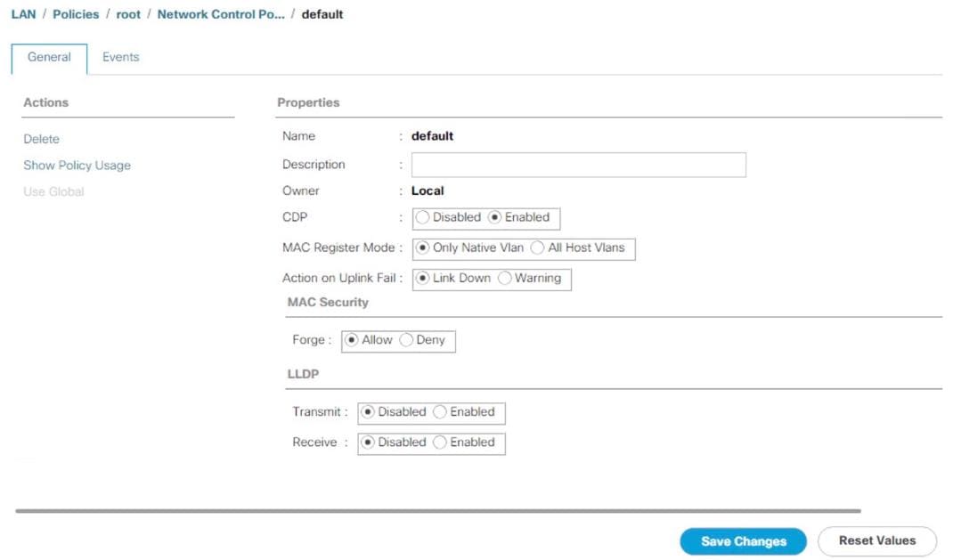Set Action on Uplink Fail to Link Down
Screen dimensions: 953x560
pyautogui.click(x=422, y=278)
